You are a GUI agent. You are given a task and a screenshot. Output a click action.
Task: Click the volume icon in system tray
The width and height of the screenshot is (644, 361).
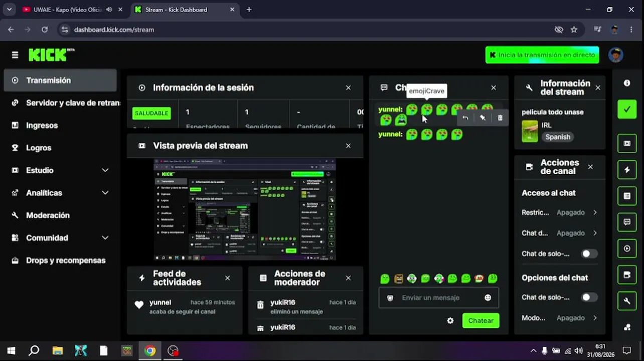pyautogui.click(x=579, y=351)
